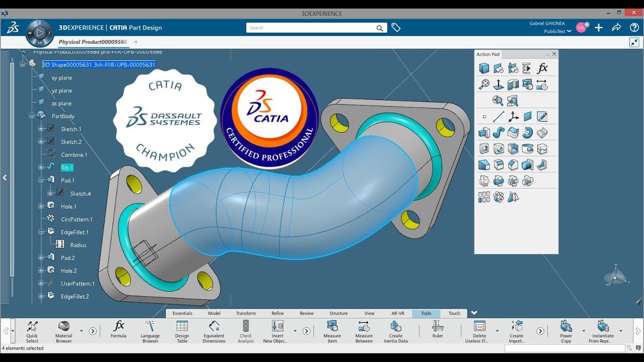The height and width of the screenshot is (362, 644).
Task: Open the AR-VR tab
Action: (398, 313)
